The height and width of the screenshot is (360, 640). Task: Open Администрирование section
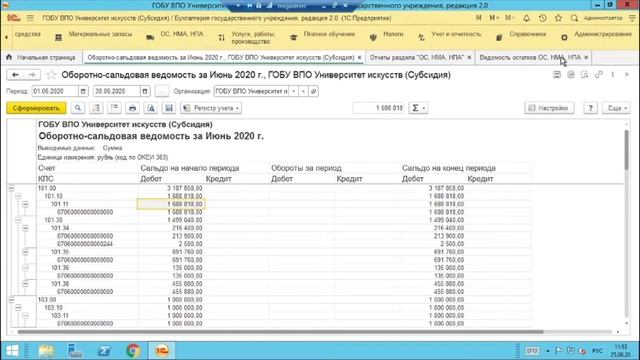coord(596,37)
